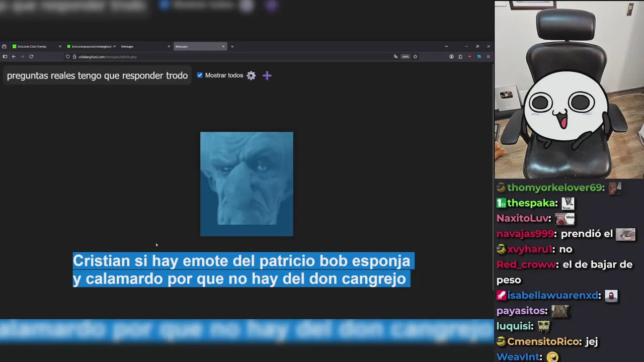Open the blue 7TV extension icon
The height and width of the screenshot is (362, 644).
pos(478,56)
